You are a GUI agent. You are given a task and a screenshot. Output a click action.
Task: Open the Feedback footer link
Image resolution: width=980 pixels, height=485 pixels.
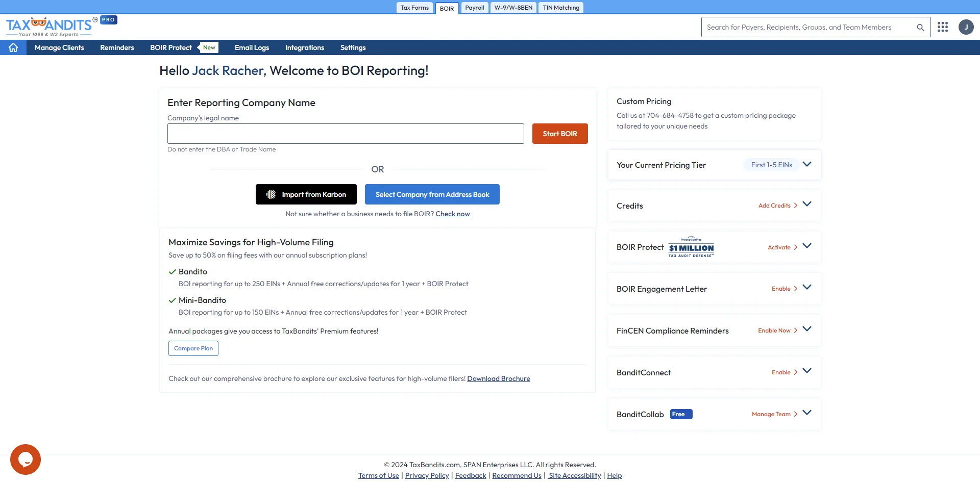click(471, 475)
